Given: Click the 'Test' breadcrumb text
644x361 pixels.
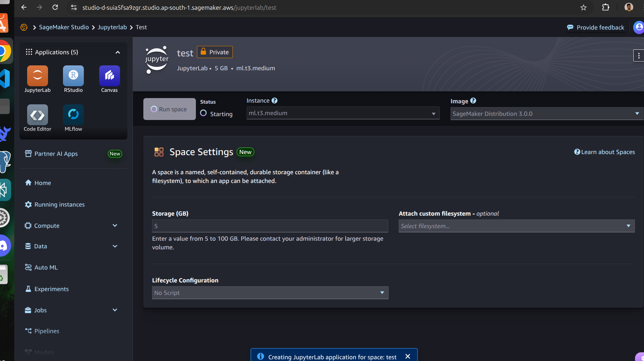Looking at the screenshot, I should tap(141, 27).
